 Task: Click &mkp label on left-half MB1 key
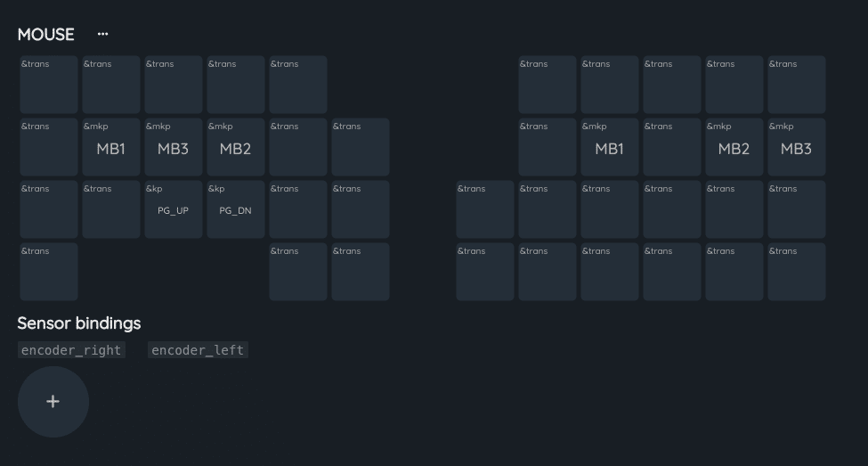96,127
